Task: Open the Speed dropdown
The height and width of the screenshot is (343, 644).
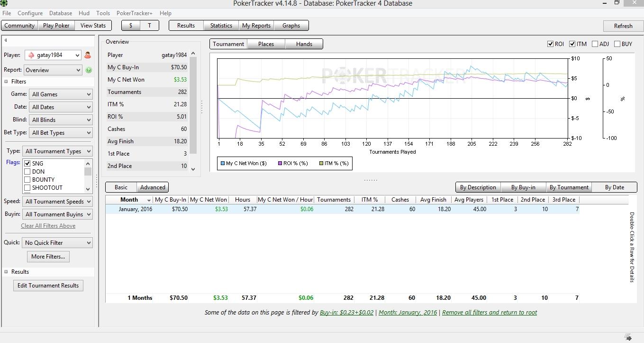Action: point(58,202)
